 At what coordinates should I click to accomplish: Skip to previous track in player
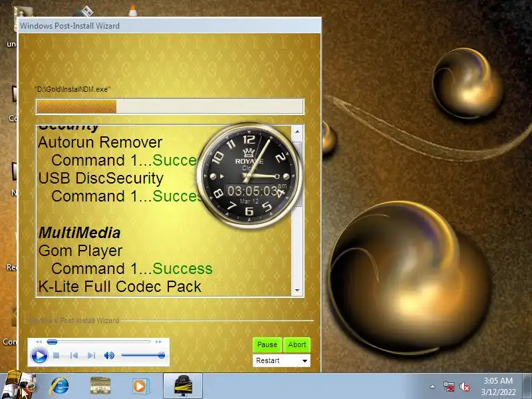[x=74, y=356]
